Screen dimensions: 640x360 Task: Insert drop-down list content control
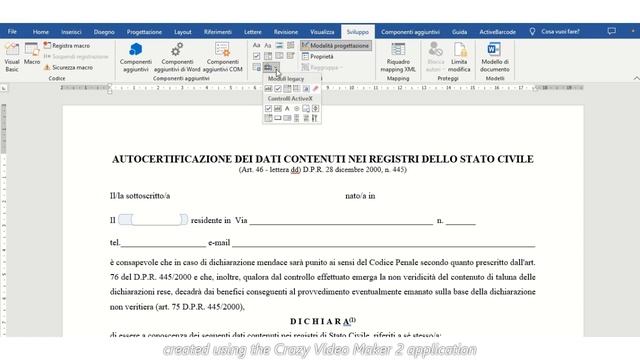[x=279, y=56]
